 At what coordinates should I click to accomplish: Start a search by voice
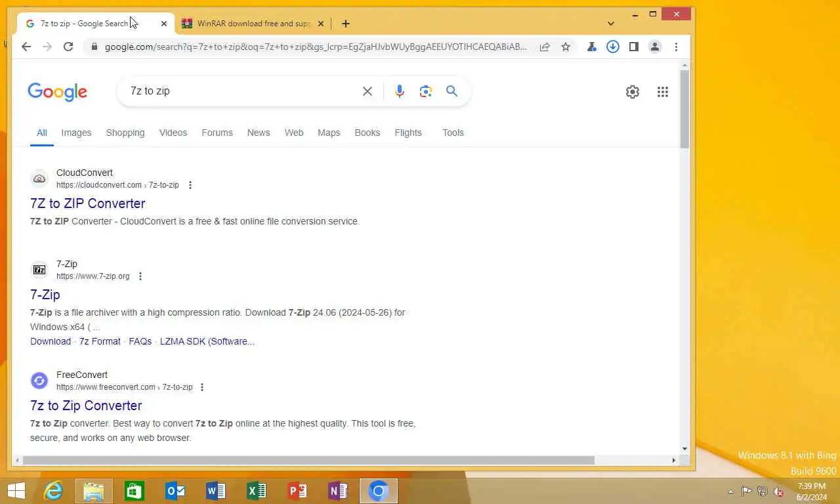pos(400,91)
